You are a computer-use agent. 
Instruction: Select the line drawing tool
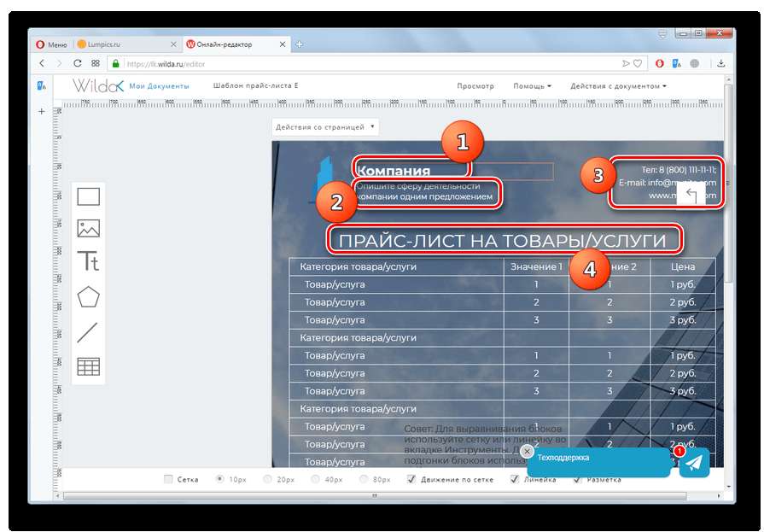pos(88,332)
